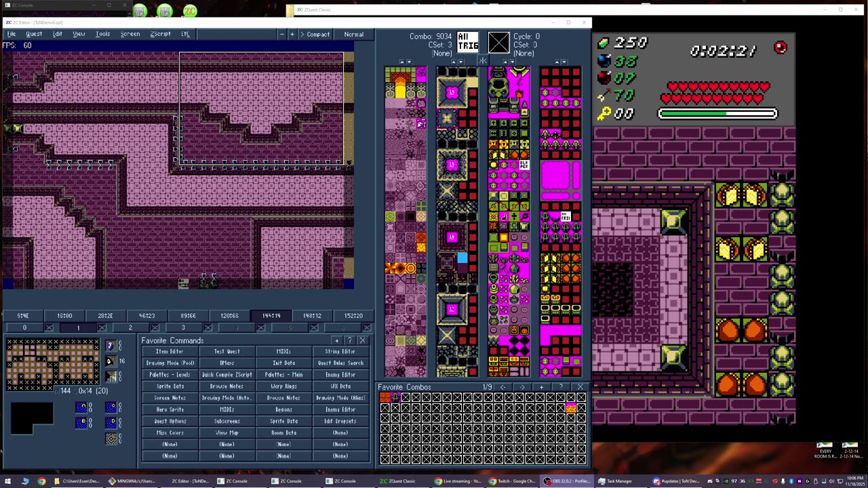Go to next Favorite Combos page

click(x=522, y=387)
